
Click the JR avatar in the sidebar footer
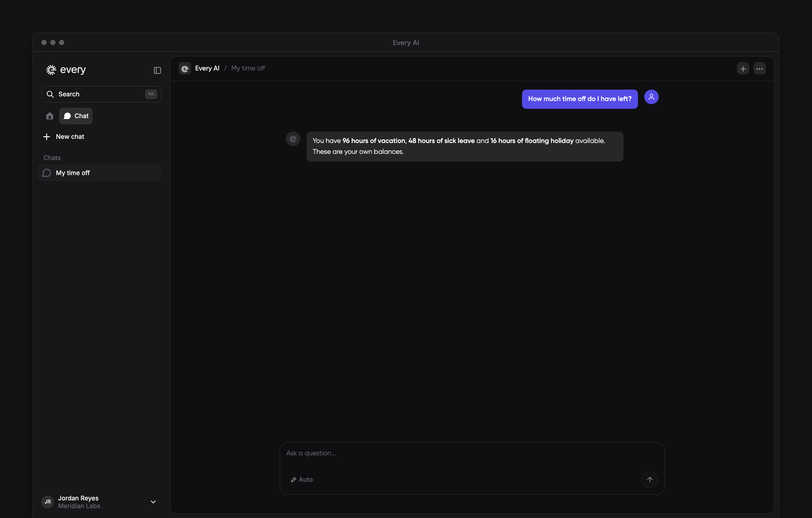pyautogui.click(x=48, y=502)
